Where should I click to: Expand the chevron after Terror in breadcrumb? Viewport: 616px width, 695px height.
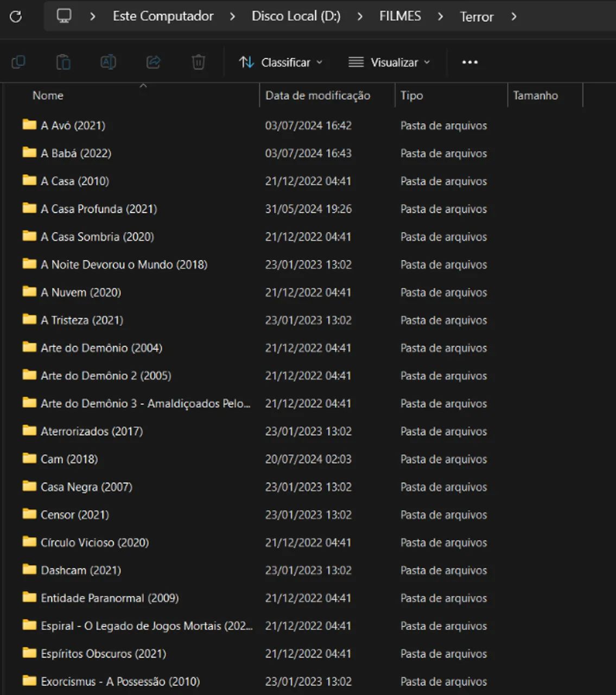(513, 17)
